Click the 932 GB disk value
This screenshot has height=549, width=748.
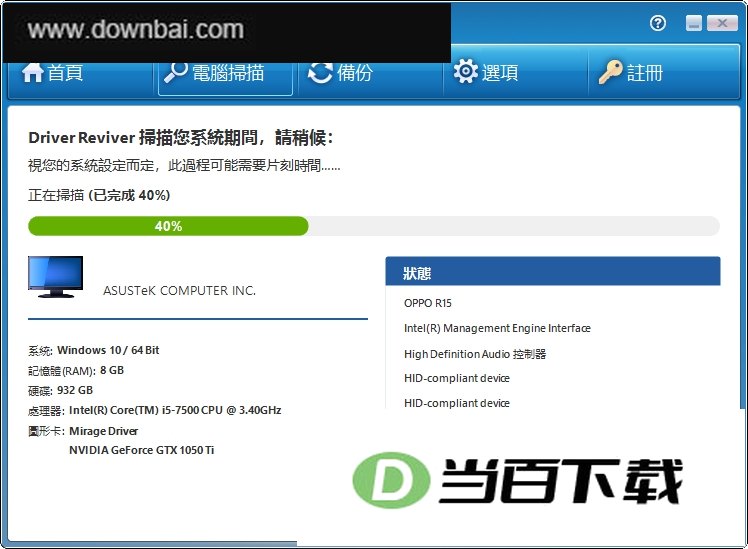[75, 390]
